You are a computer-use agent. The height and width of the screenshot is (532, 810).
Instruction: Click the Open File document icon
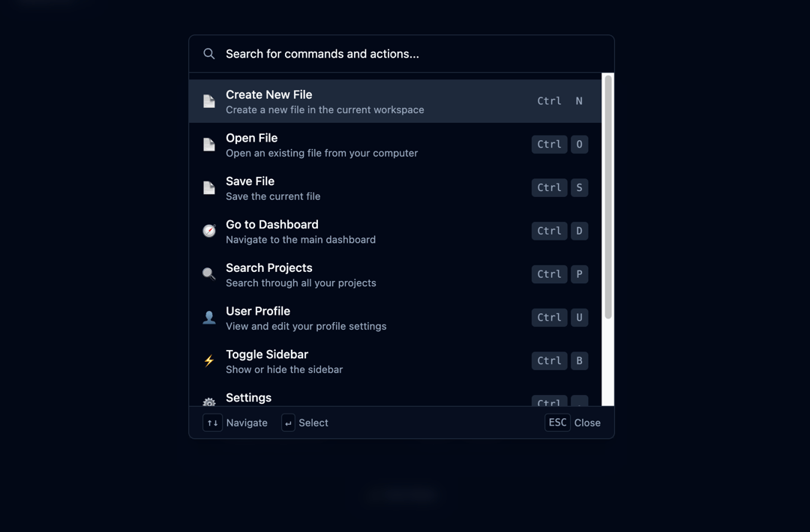[x=208, y=145]
